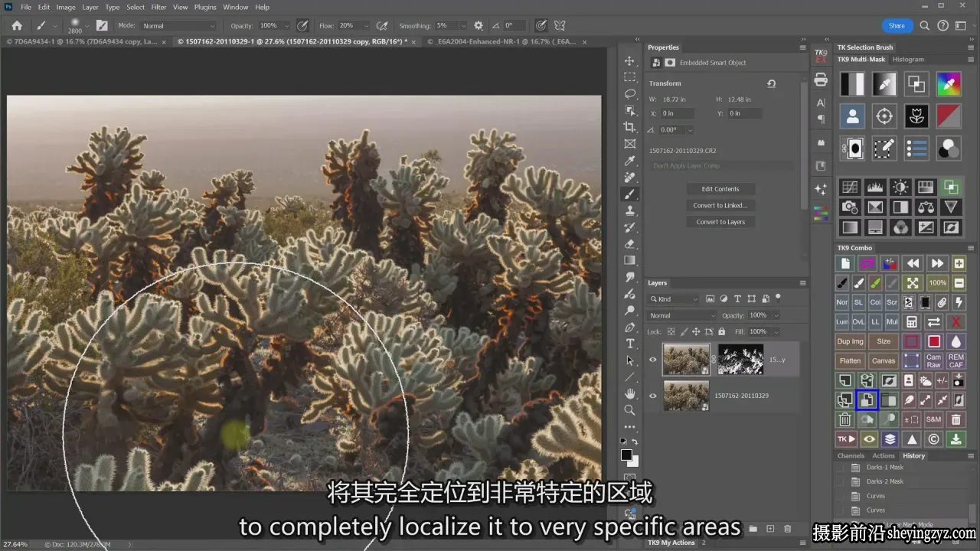980x551 pixels.
Task: Click the Share button
Action: [x=897, y=25]
